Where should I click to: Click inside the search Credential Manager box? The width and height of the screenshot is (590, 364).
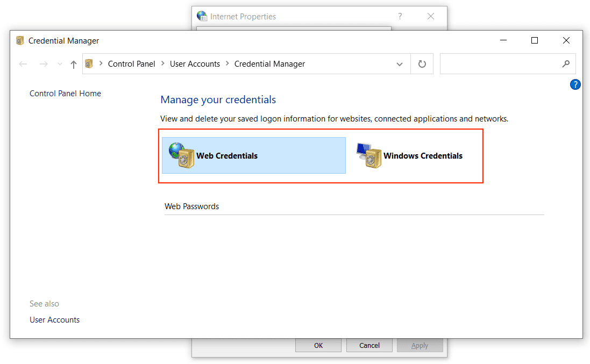tap(500, 63)
